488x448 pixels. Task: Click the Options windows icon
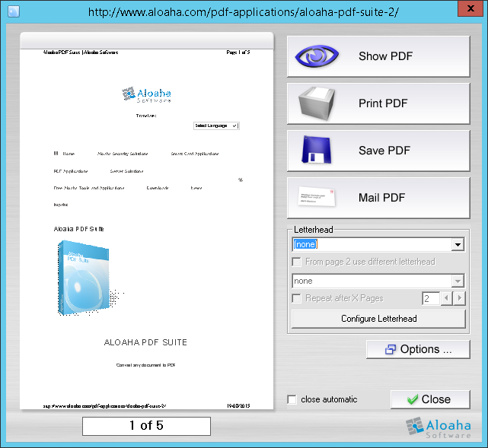[391, 349]
